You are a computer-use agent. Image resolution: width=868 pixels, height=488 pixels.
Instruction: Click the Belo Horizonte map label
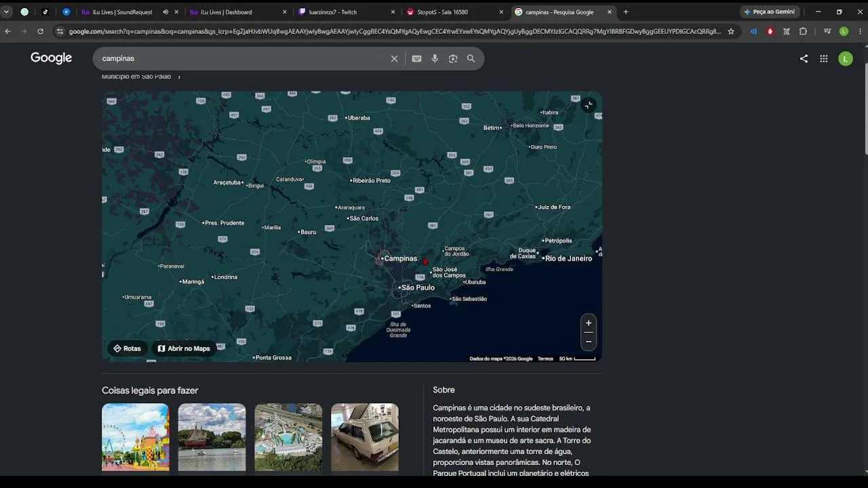(530, 125)
